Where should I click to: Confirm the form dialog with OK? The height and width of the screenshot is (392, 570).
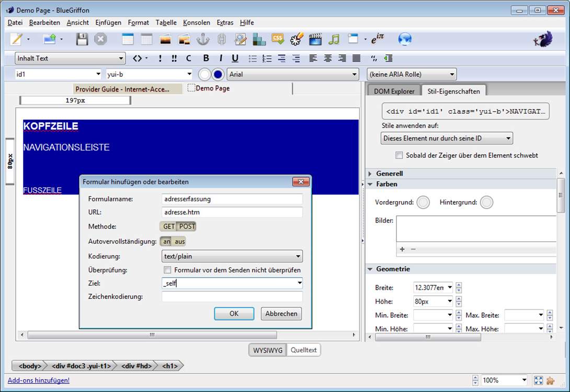pyautogui.click(x=234, y=314)
